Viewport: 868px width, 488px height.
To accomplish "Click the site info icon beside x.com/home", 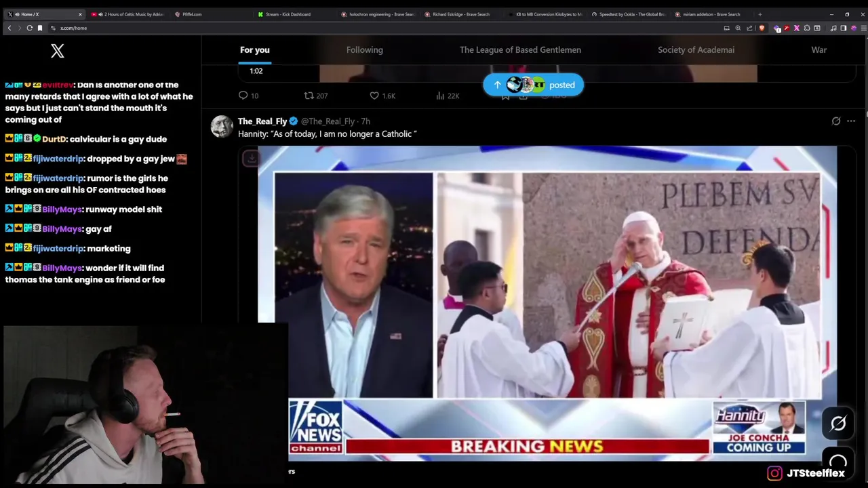I will [x=53, y=28].
